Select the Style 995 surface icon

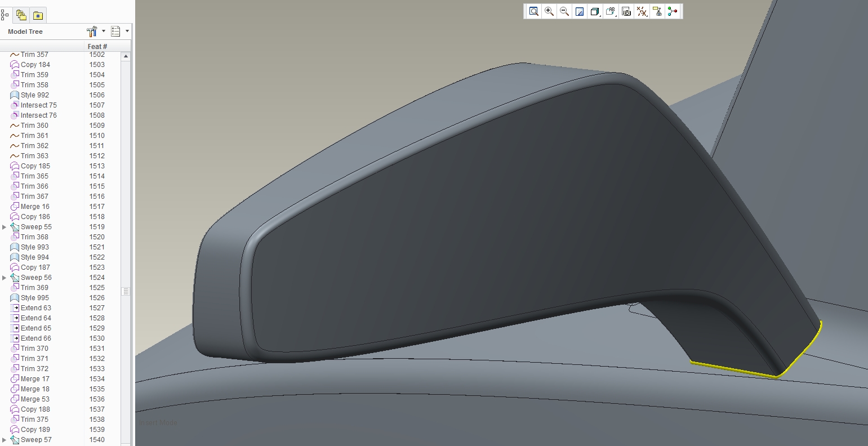pyautogui.click(x=15, y=298)
